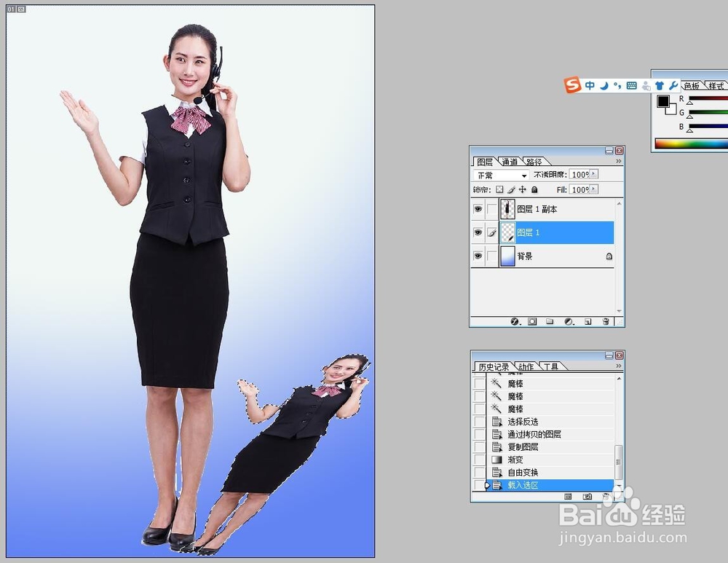Open the soft keyboard icon on Sogou bar
728x563 pixels.
coord(631,85)
